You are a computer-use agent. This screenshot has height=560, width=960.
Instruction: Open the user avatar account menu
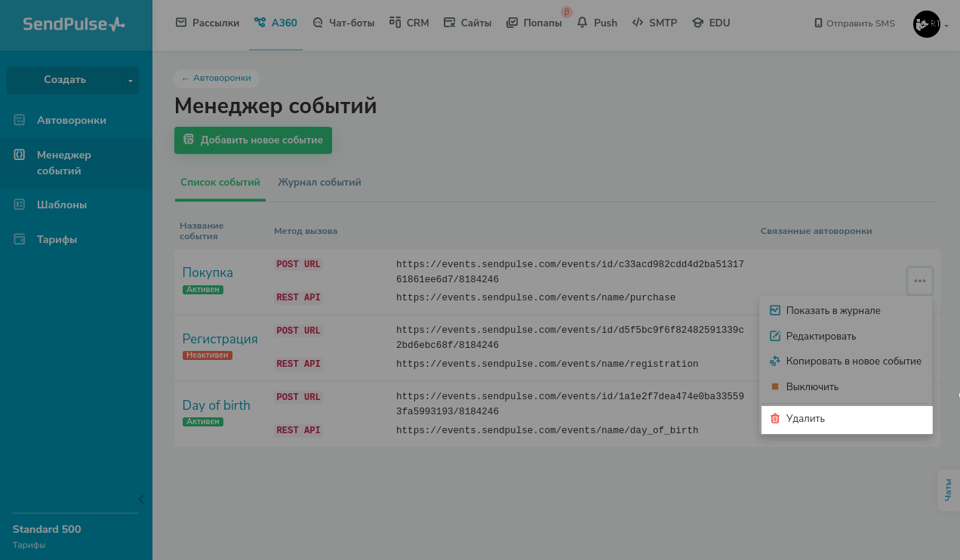(x=927, y=24)
